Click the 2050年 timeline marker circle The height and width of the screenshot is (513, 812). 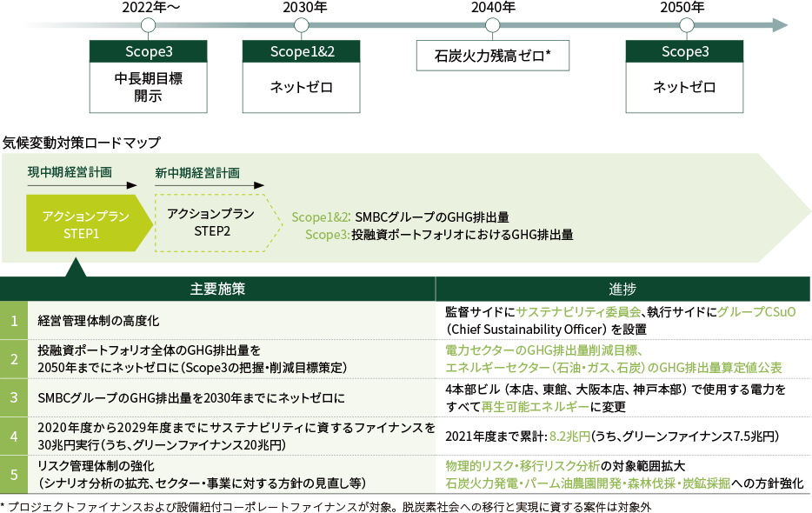click(687, 25)
